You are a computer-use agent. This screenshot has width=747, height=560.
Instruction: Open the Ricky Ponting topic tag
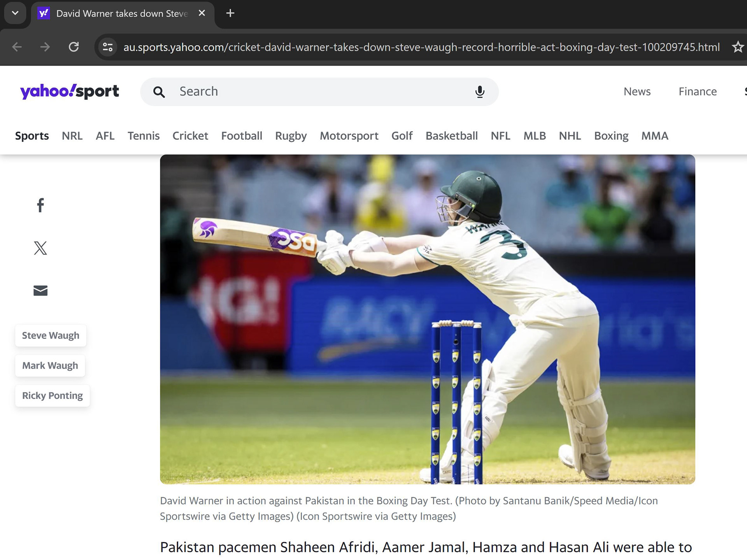pyautogui.click(x=53, y=396)
